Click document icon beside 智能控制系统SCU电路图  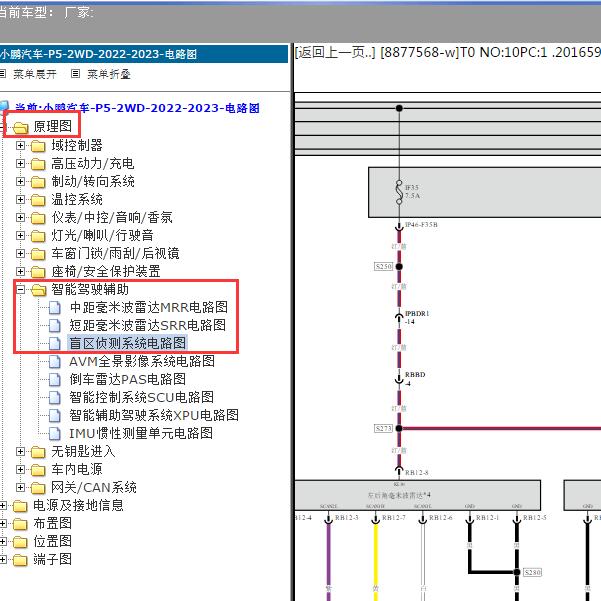point(54,397)
